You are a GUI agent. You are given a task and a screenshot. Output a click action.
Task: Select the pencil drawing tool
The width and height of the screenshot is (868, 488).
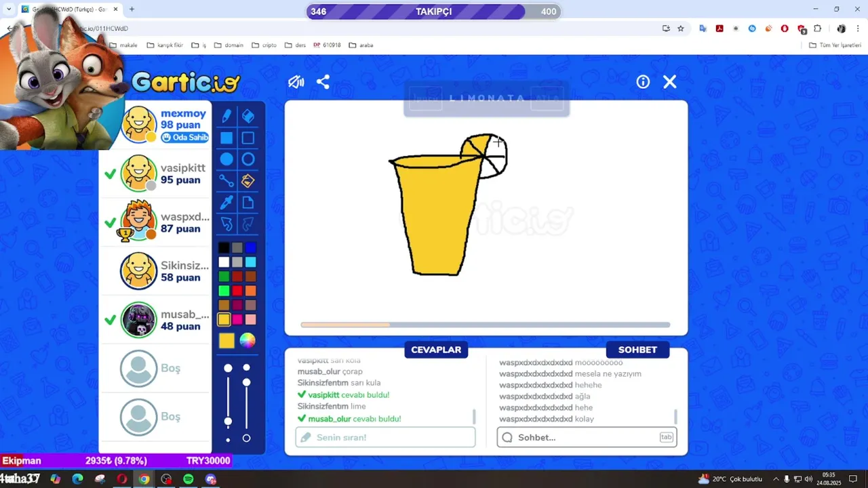click(x=226, y=117)
